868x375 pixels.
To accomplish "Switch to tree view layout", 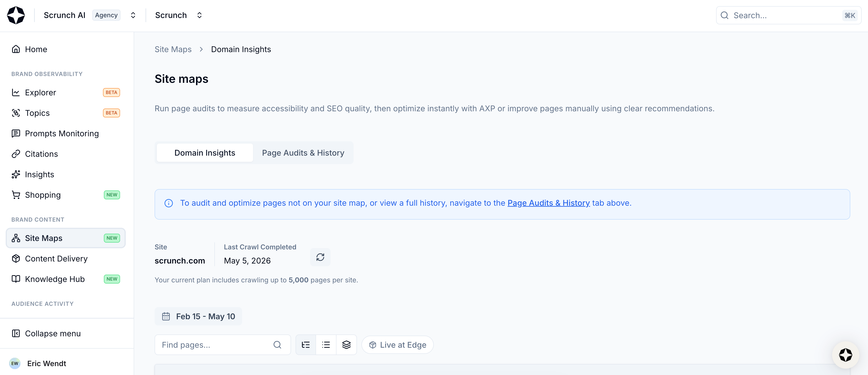I will click(x=306, y=345).
